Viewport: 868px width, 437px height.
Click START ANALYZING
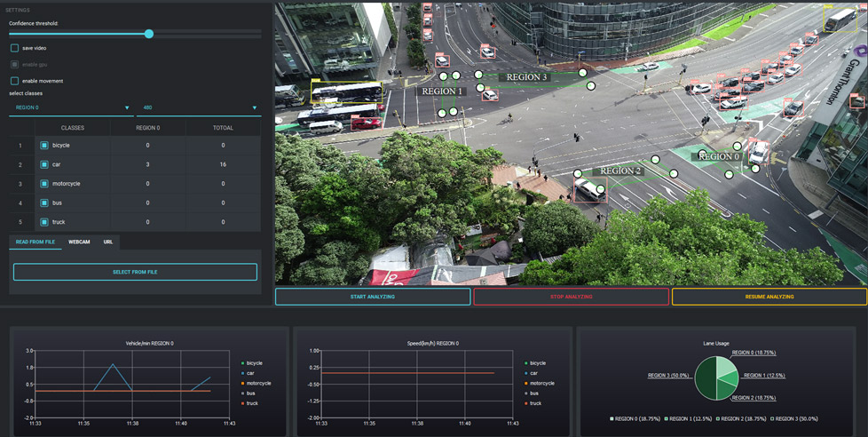373,297
